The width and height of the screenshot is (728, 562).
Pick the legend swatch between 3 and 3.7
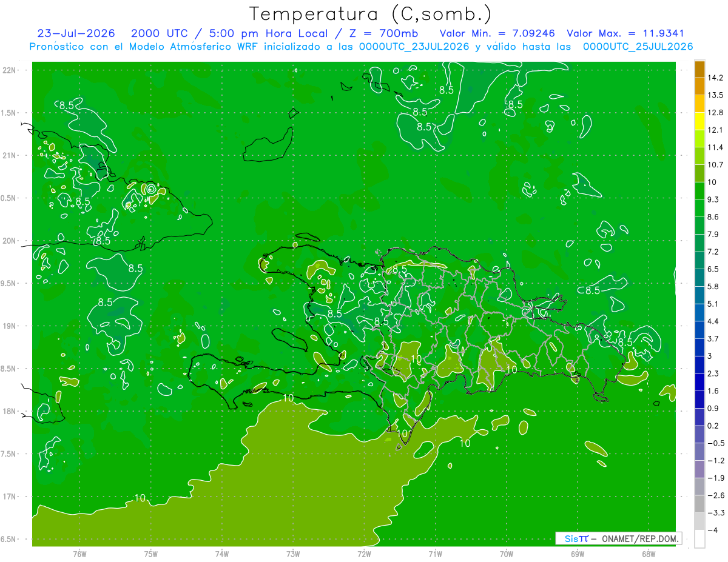699,347
